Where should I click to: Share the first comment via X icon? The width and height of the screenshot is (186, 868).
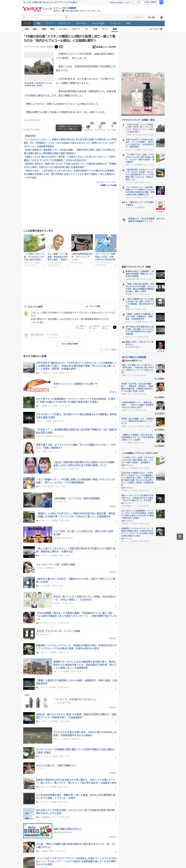point(115,327)
